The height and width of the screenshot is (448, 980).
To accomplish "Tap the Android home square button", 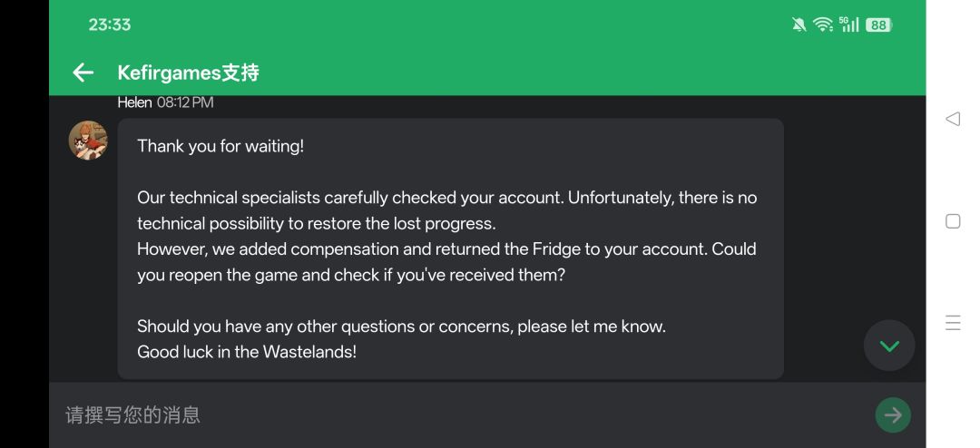I will [x=953, y=221].
